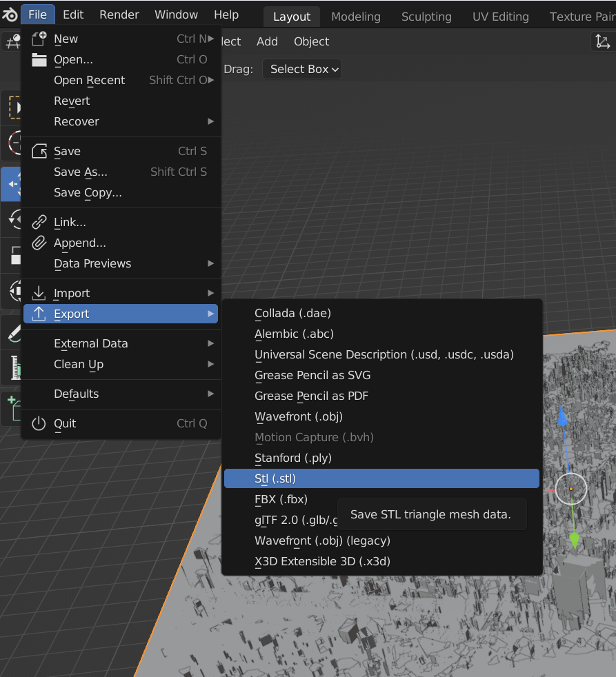Click the transform orientation icon at top right
This screenshot has height=677, width=616.
coord(602,41)
